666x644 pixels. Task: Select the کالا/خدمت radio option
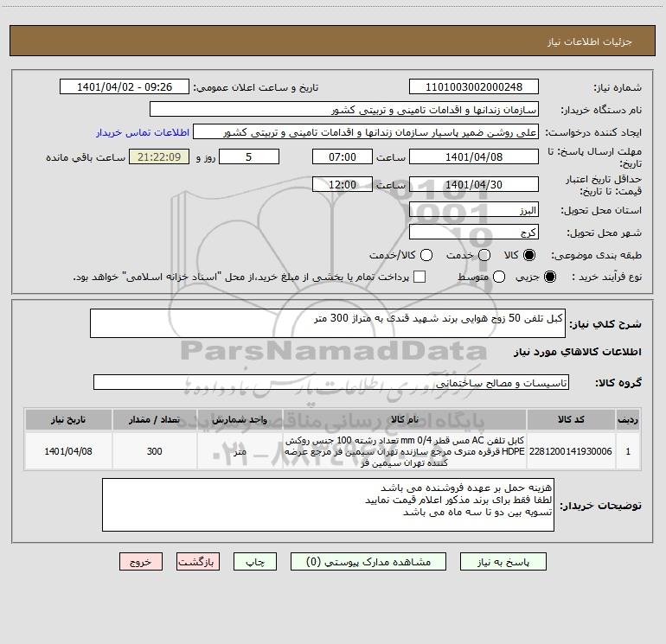[426, 255]
